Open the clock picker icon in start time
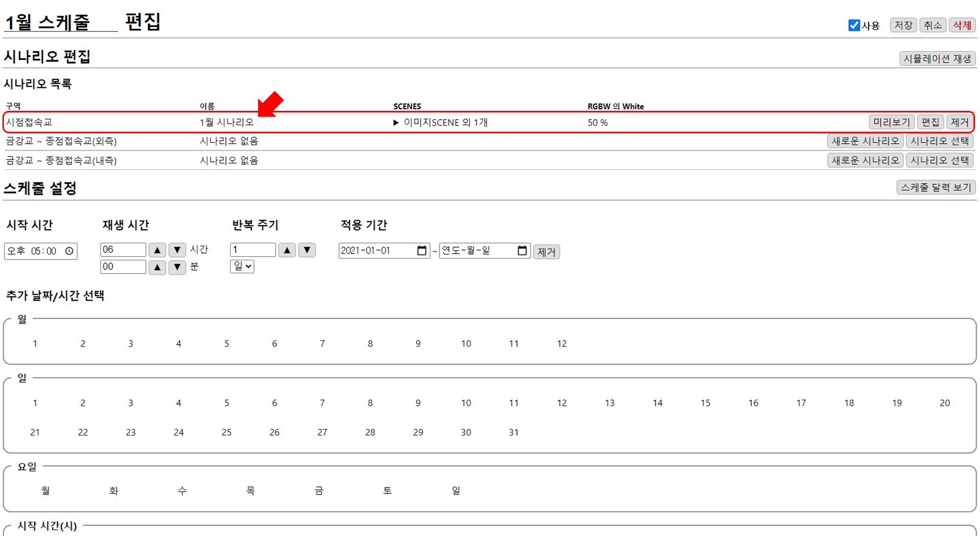Viewport: 980px width, 536px height. click(x=70, y=251)
